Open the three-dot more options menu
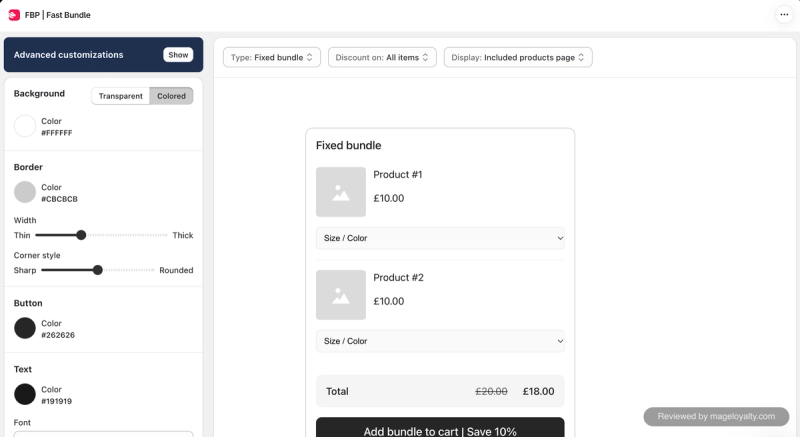The height and width of the screenshot is (437, 800). [x=784, y=14]
